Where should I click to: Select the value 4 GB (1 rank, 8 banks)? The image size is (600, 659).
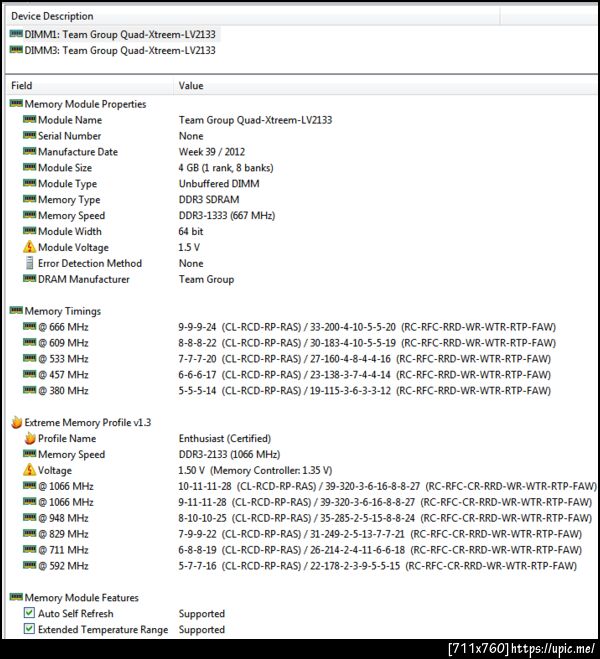226,168
